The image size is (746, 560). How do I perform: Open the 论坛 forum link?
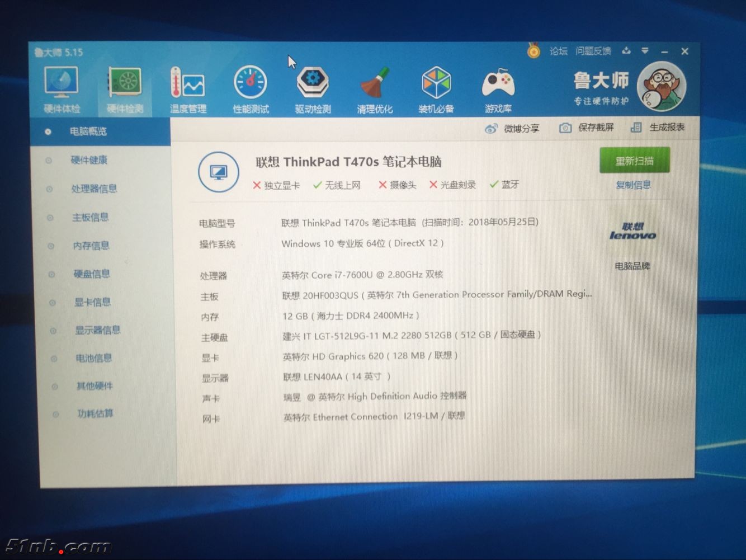coord(558,51)
